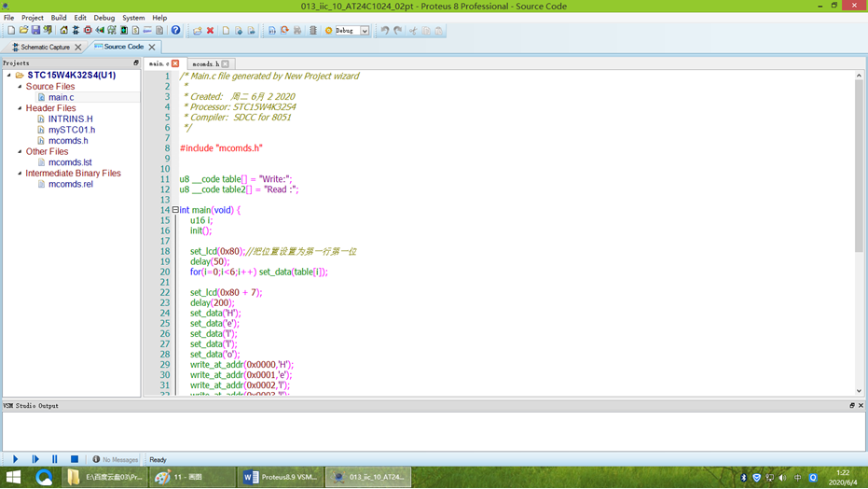Click the red X remove project icon

tap(211, 31)
